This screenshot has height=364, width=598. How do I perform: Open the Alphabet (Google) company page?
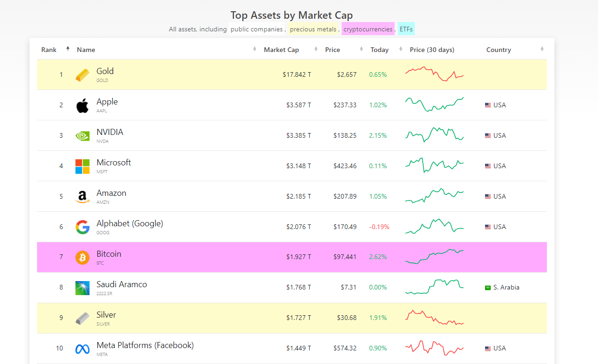coord(130,223)
